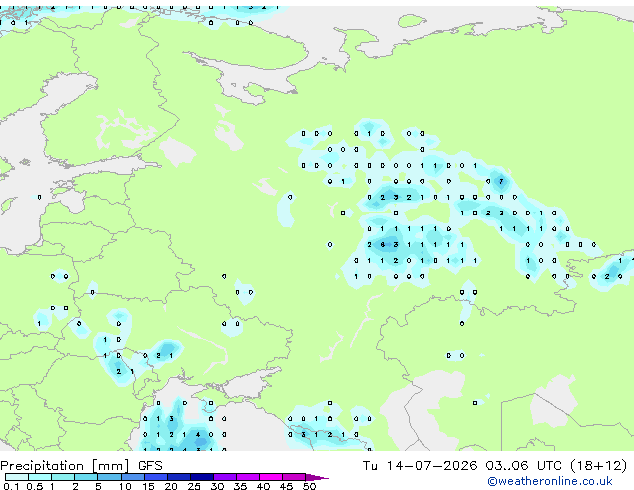The width and height of the screenshot is (634, 490).
Task: Click the '10' legend scale label
Action: pyautogui.click(x=125, y=486)
